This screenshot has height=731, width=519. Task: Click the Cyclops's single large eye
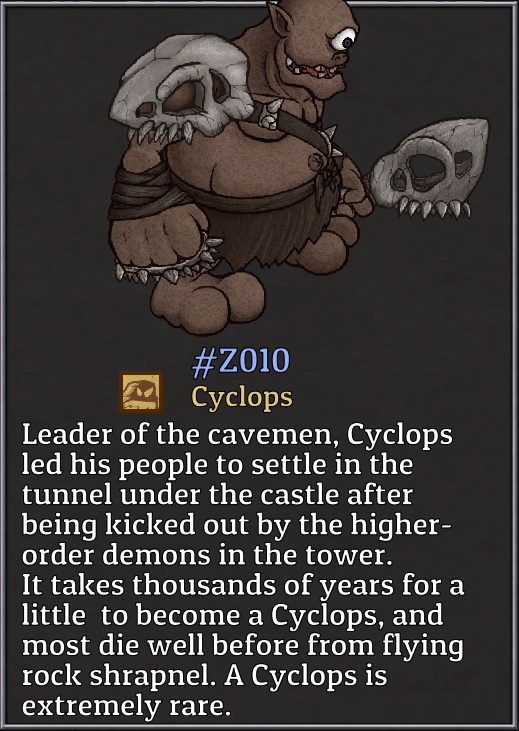pyautogui.click(x=345, y=41)
